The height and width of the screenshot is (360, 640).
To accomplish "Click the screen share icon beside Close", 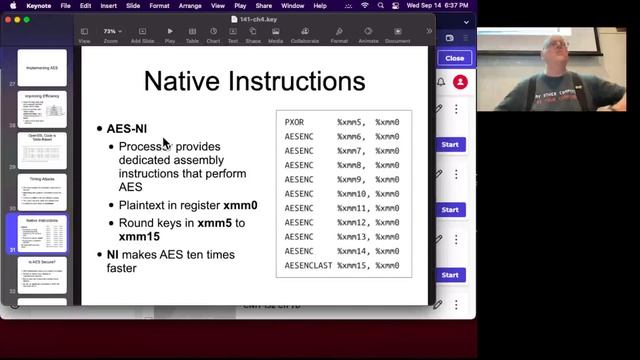I will click(449, 38).
